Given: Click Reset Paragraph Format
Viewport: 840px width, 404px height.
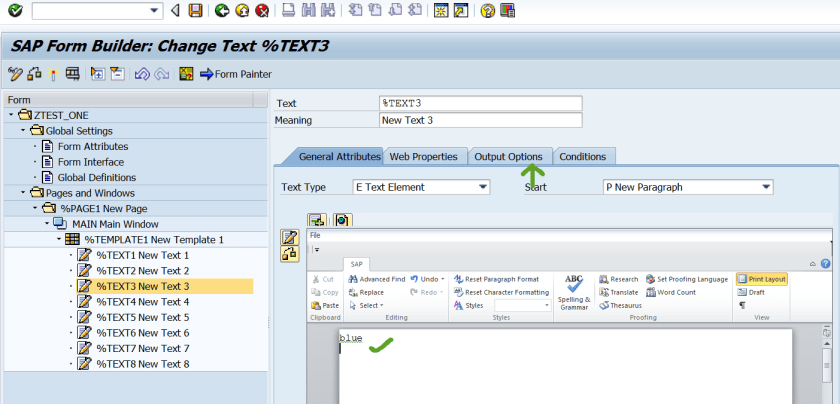Looking at the screenshot, I should 496,279.
